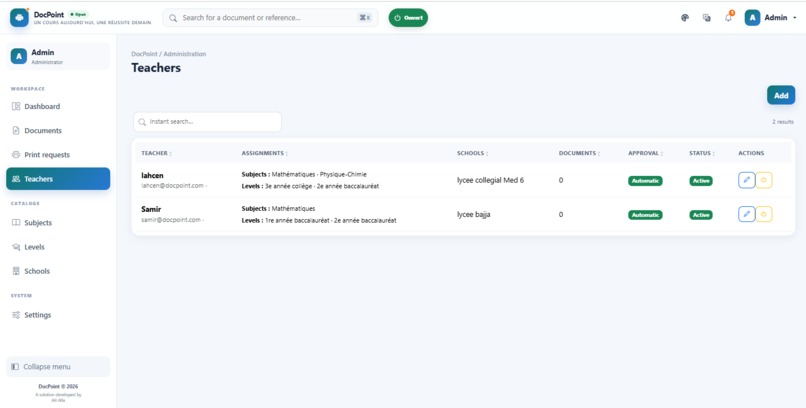806x408 pixels.
Task: Click the Documents sidebar icon
Action: tap(16, 131)
